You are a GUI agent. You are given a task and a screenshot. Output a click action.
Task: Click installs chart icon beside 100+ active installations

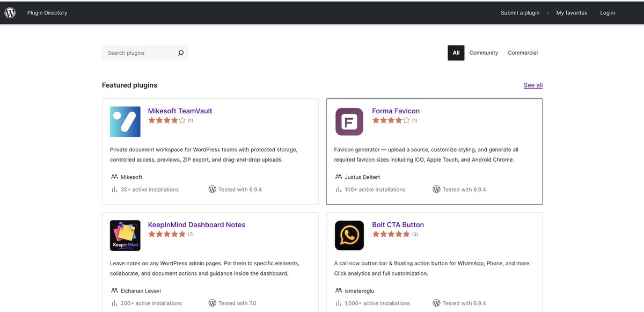(x=339, y=190)
